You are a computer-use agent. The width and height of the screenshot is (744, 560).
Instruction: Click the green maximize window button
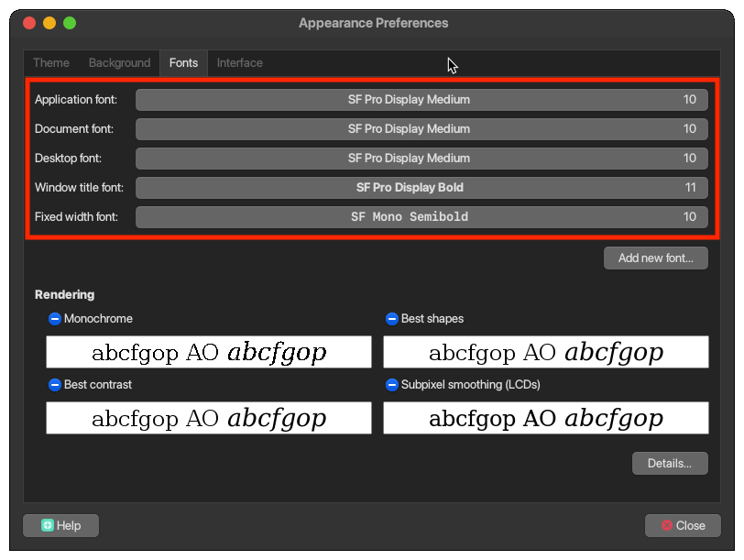coord(70,23)
